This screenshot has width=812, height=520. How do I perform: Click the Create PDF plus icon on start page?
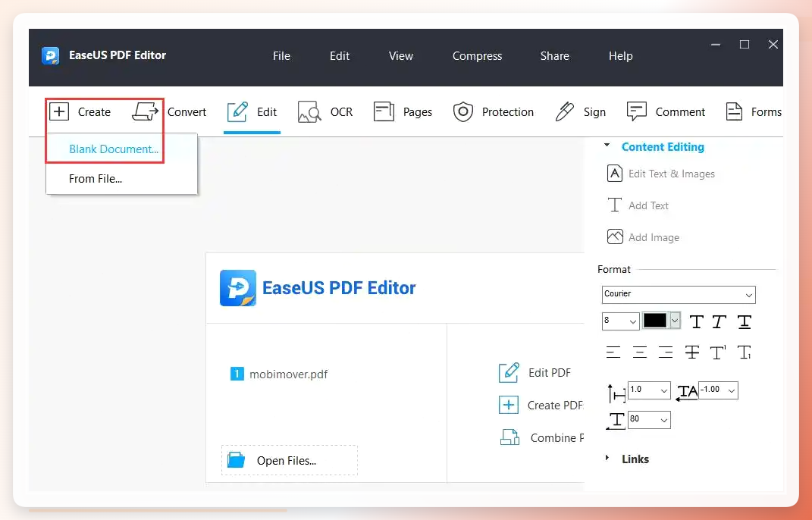(x=509, y=405)
